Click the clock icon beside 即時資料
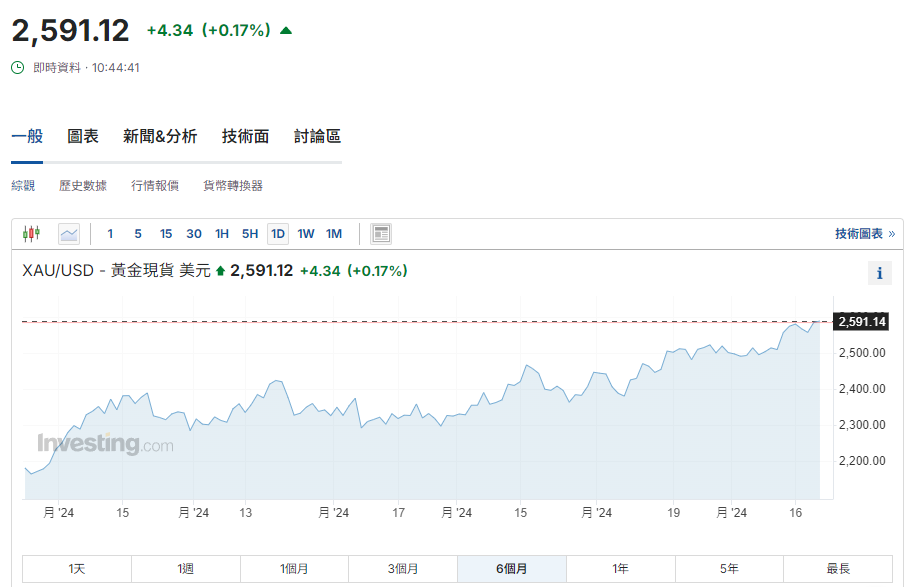This screenshot has width=913, height=587. (15, 67)
